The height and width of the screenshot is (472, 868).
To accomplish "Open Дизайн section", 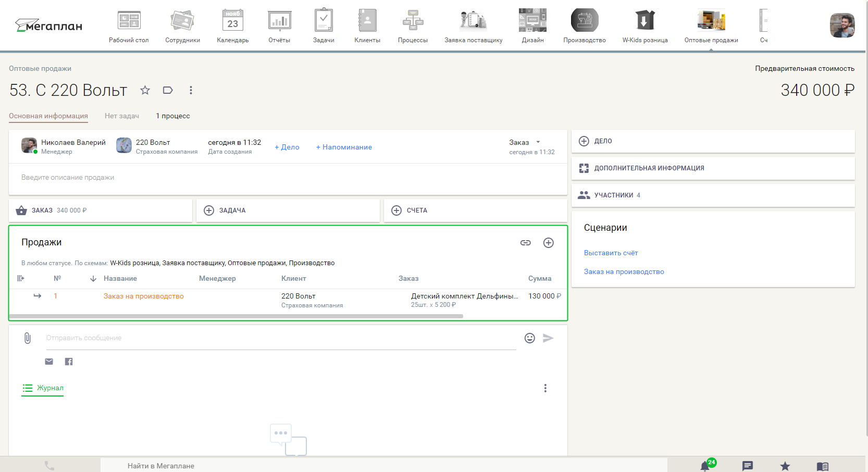I will click(x=532, y=26).
